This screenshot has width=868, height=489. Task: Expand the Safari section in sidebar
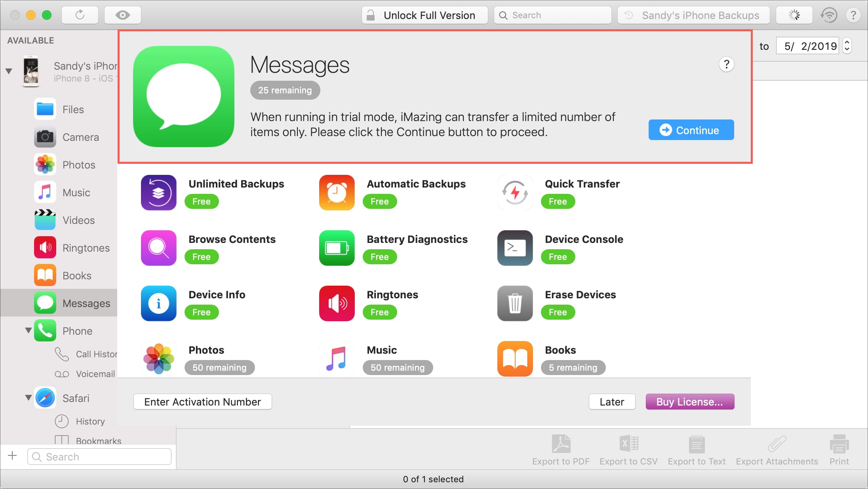tap(28, 398)
